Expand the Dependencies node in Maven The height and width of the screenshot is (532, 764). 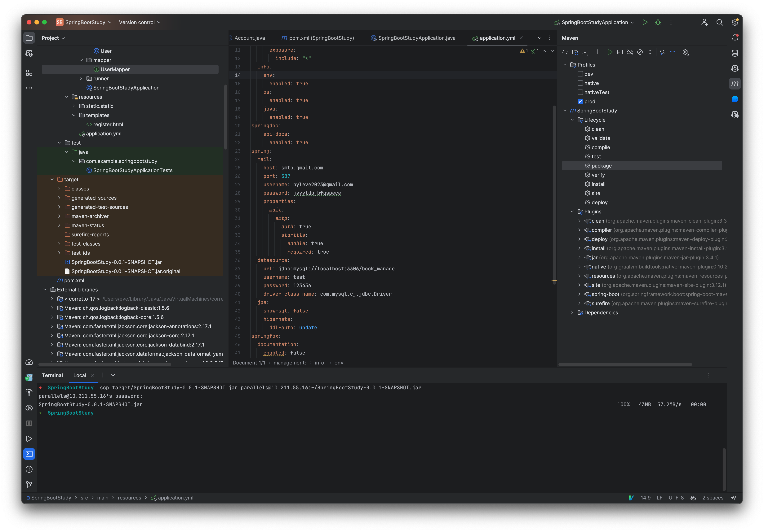(572, 312)
